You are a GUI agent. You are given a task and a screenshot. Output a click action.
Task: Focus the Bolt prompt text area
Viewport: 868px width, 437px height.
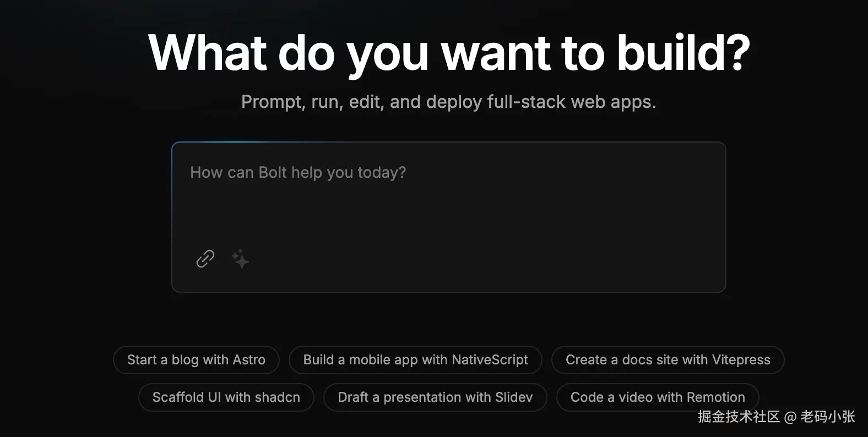click(x=448, y=209)
